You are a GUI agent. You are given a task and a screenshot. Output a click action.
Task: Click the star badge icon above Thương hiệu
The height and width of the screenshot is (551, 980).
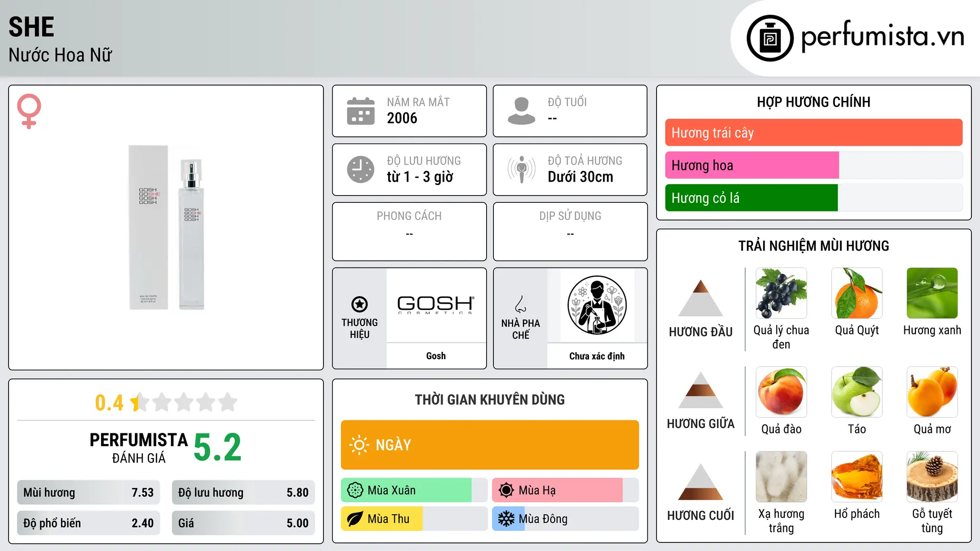359,304
